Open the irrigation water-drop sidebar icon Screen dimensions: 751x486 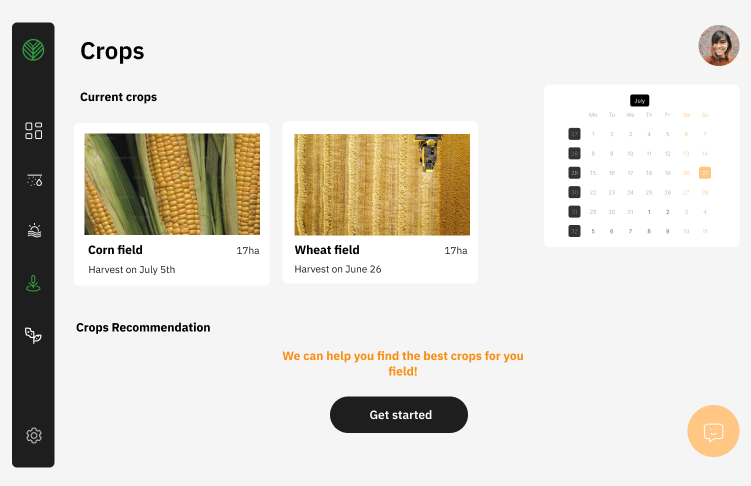34,181
